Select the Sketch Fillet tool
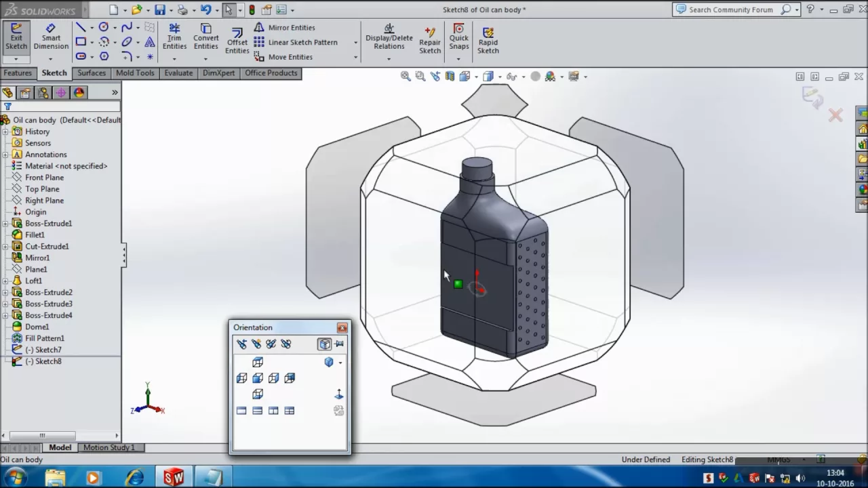This screenshot has width=868, height=488. [x=127, y=56]
